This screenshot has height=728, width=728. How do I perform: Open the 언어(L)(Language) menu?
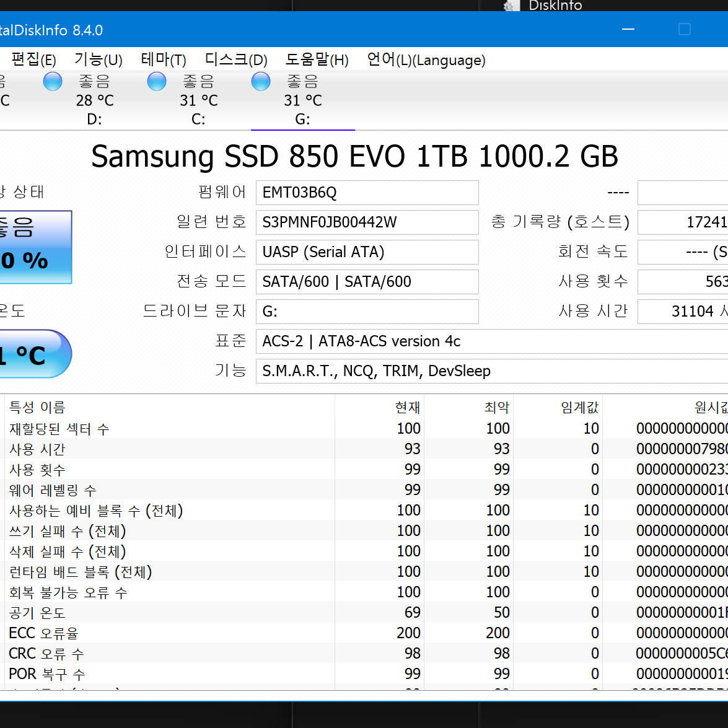(x=426, y=60)
